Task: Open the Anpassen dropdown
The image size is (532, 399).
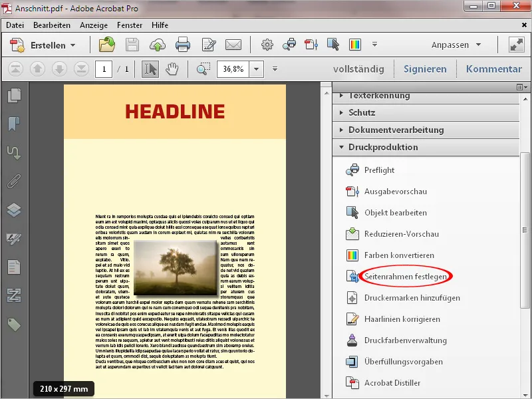Action: (x=456, y=45)
